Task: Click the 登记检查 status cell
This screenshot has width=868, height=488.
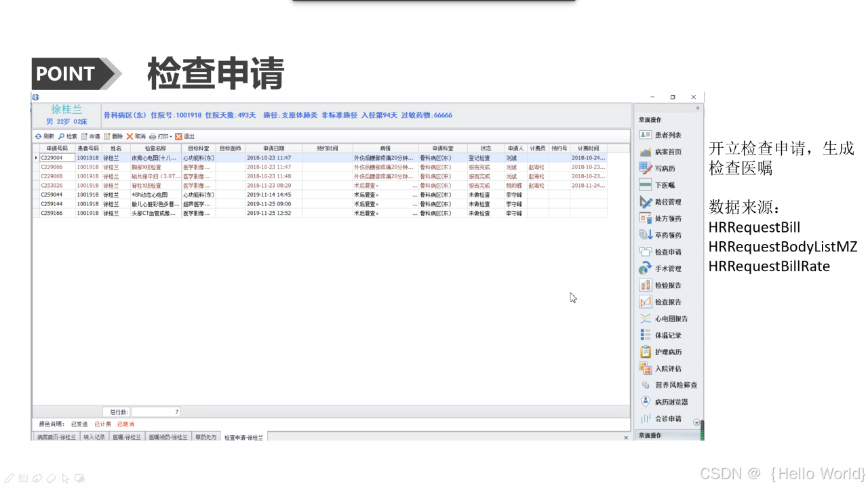Action: (x=486, y=158)
